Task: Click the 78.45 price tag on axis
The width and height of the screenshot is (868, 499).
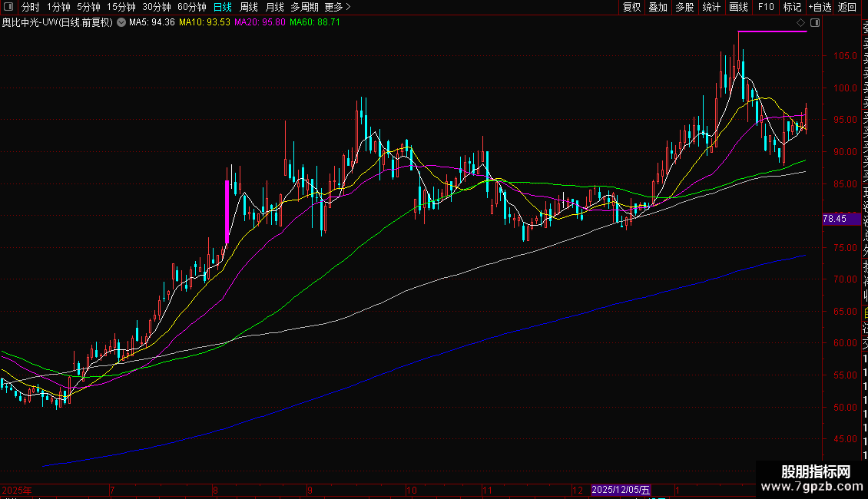Action: point(834,219)
